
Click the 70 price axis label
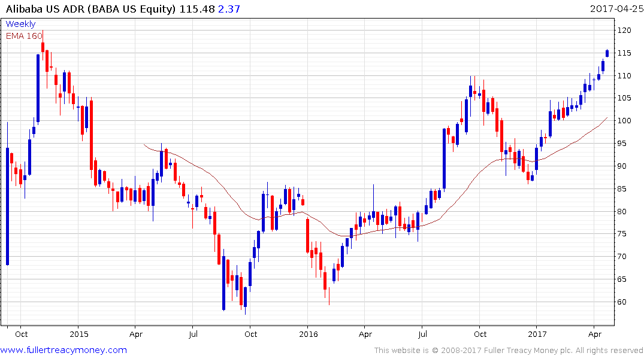(622, 257)
